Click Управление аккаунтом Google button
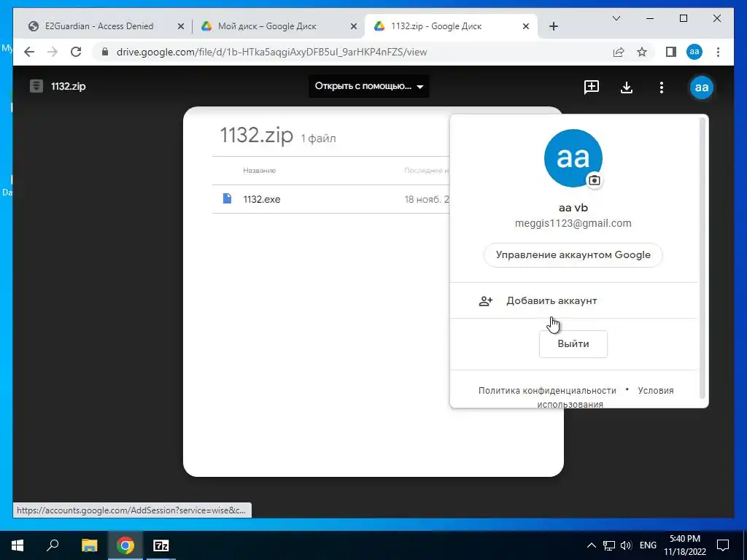Image resolution: width=747 pixels, height=560 pixels. pyautogui.click(x=573, y=254)
